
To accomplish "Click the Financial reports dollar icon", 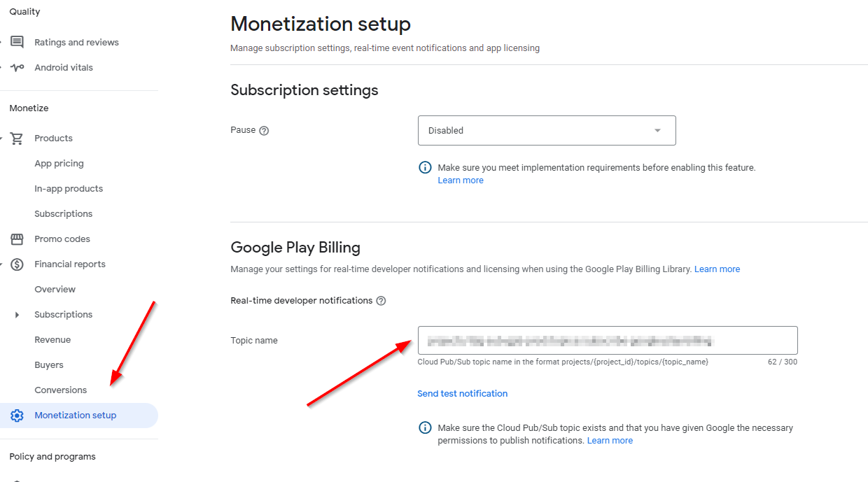I will [x=17, y=264].
